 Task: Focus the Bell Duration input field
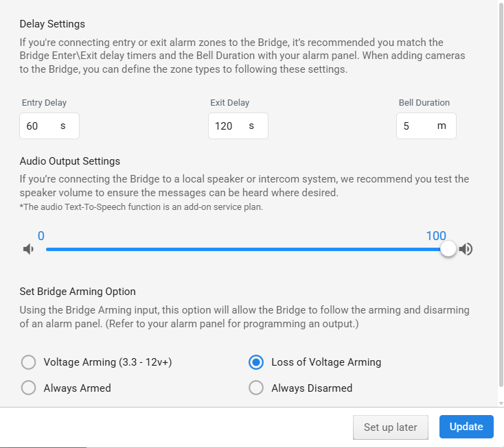(x=426, y=126)
